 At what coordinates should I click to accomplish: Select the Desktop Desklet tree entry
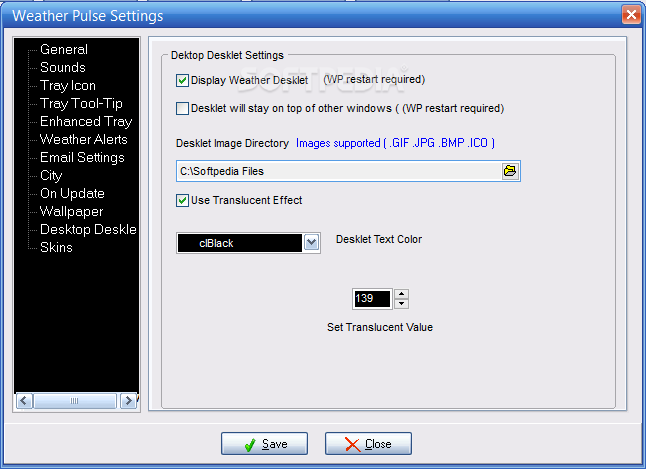coord(88,229)
